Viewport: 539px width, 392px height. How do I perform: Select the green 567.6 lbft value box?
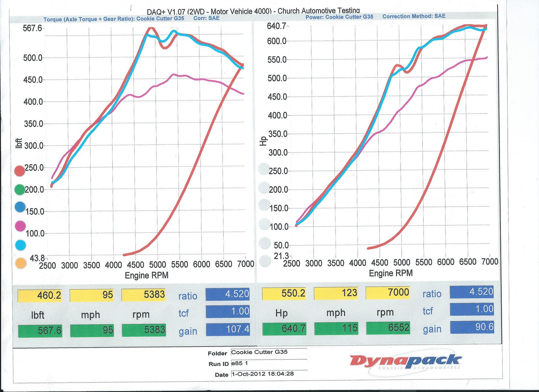[x=40, y=331]
